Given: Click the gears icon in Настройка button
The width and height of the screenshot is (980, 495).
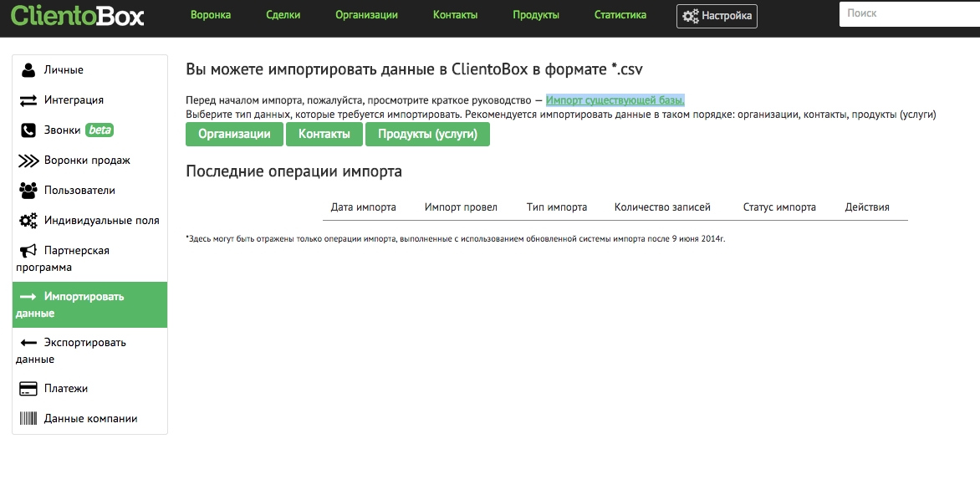Looking at the screenshot, I should pos(691,16).
